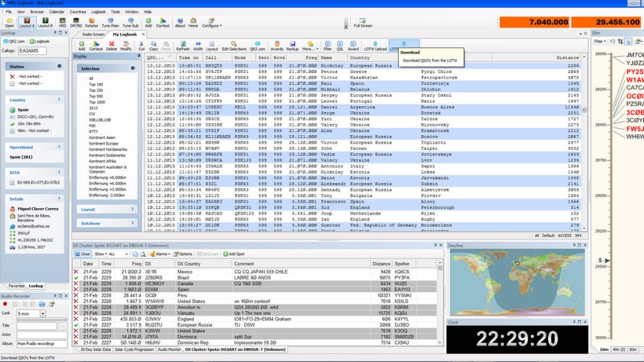Click the LOTW Upload icon

(x=375, y=45)
